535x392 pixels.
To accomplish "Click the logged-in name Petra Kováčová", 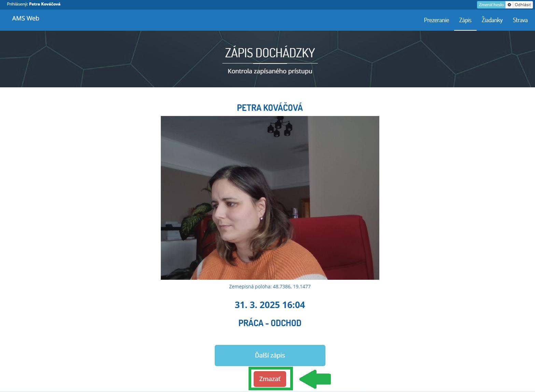I will (44, 4).
